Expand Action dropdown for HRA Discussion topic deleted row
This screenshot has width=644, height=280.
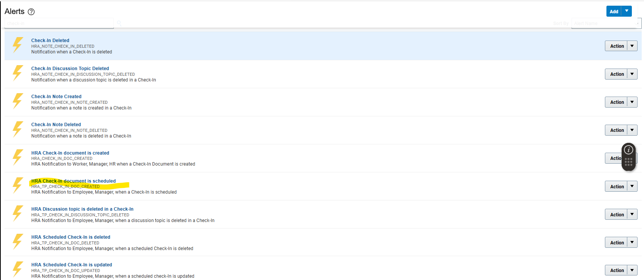pos(632,214)
